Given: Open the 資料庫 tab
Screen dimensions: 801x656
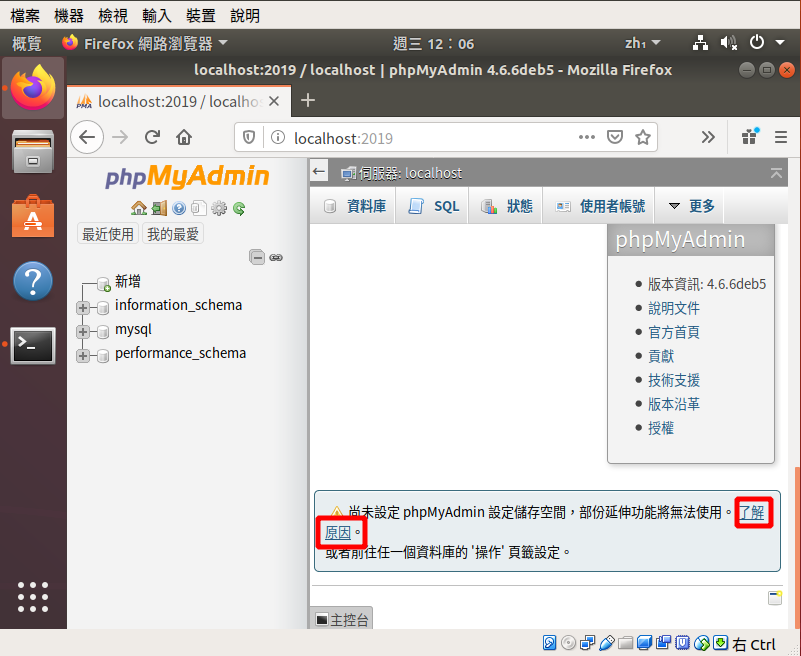Looking at the screenshot, I should click(x=355, y=206).
